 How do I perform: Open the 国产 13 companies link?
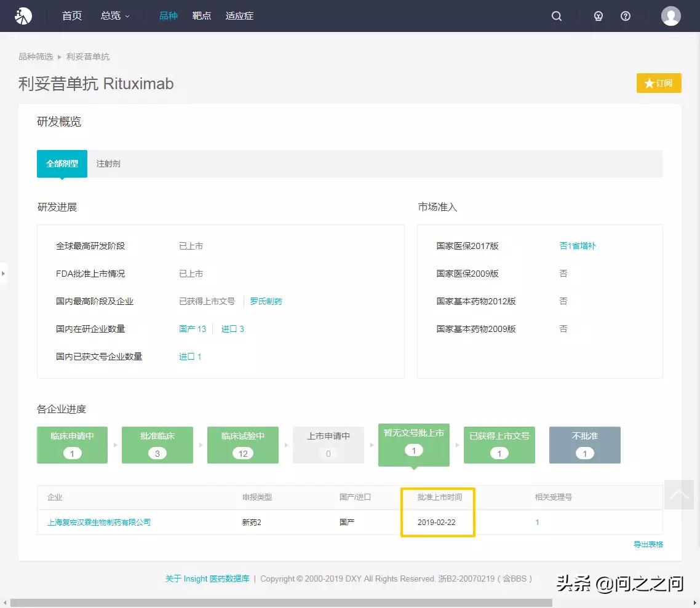tap(193, 329)
